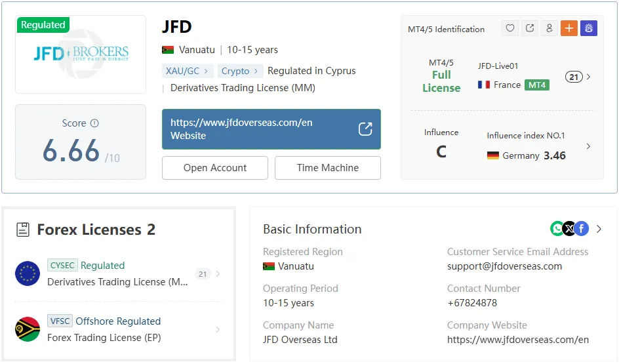Click JFD Overseas Ltd company name
This screenshot has width=619, height=364.
(300, 340)
